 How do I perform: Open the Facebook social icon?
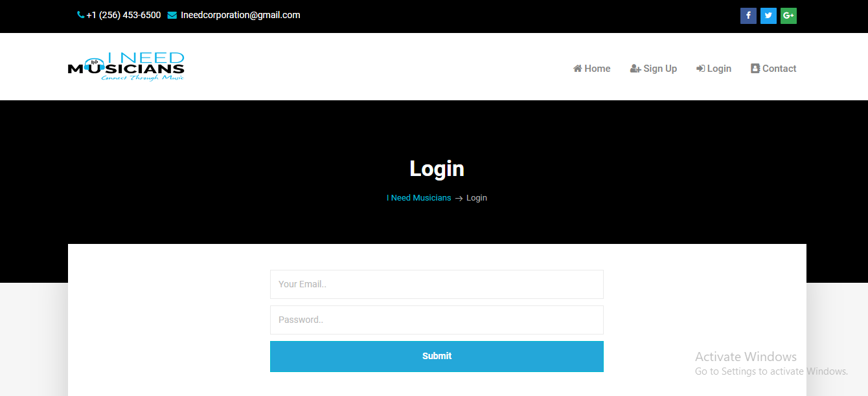coord(748,16)
